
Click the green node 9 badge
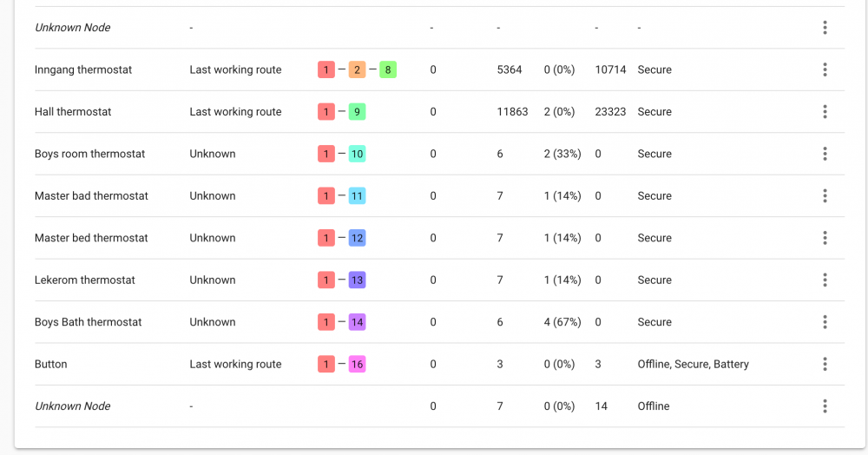(357, 112)
